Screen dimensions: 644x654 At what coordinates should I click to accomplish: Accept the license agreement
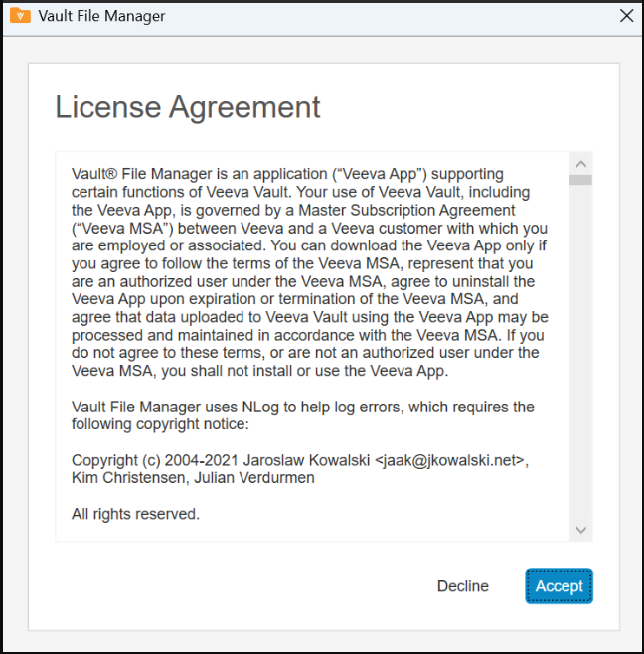point(559,586)
